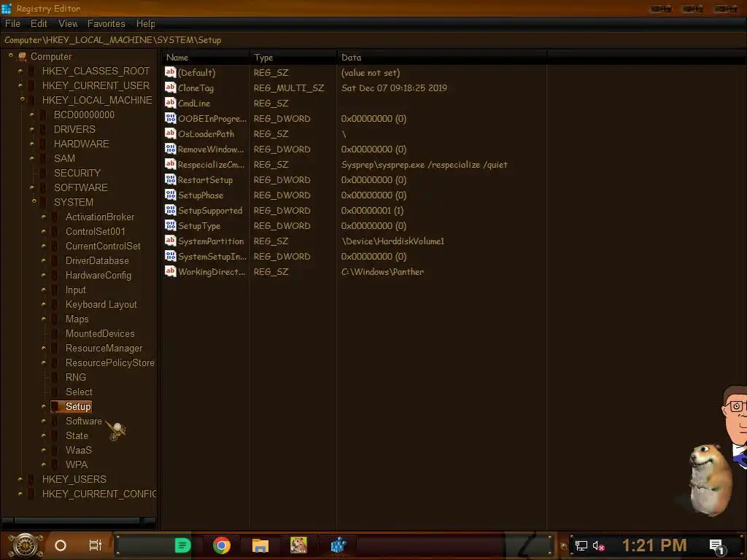Image resolution: width=747 pixels, height=560 pixels.
Task: Click the WorkingDirectory string value icon
Action: (x=170, y=271)
